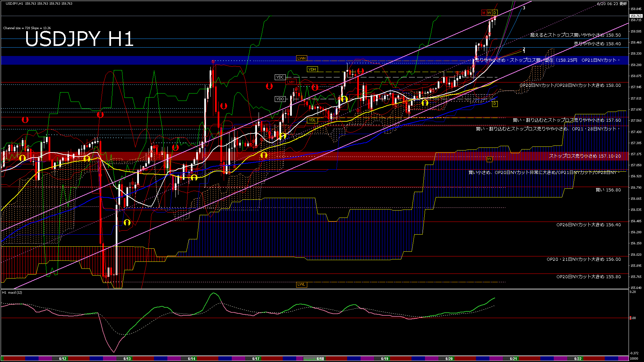Click annotation 'OP26日NYカット大きめ 156.40'
Image resolution: width=644 pixels, height=362 pixels.
588,225
